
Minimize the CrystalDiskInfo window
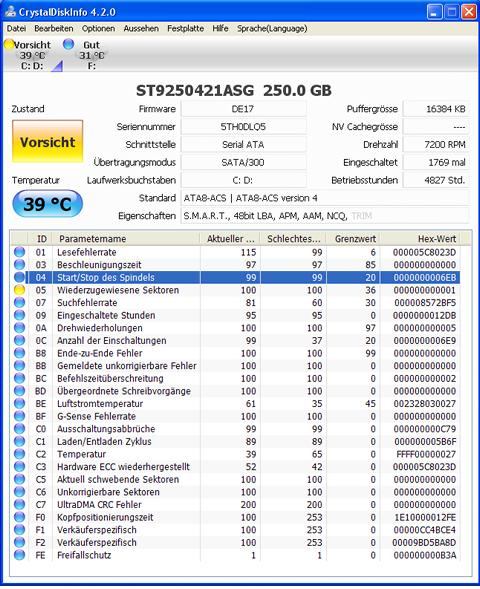tap(434, 12)
